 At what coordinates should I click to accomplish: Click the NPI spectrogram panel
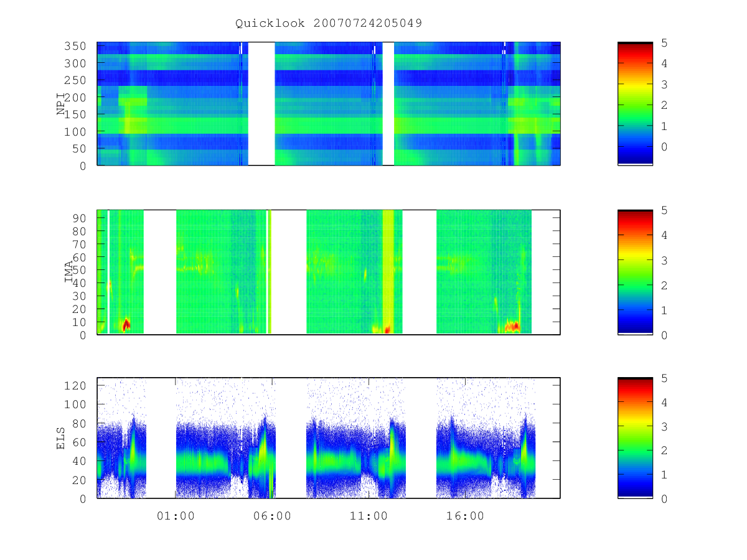[329, 104]
